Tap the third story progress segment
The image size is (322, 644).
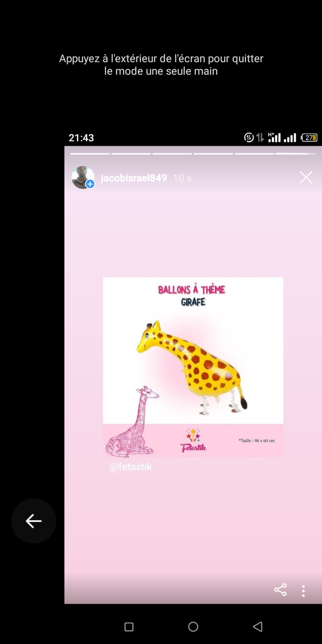point(172,154)
